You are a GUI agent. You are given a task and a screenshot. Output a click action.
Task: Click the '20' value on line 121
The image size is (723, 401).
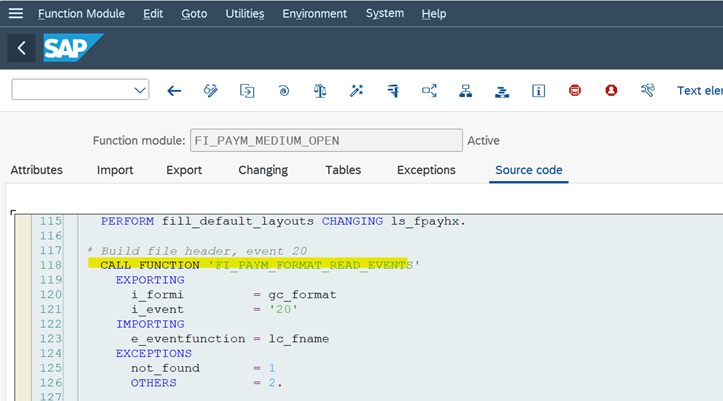pyautogui.click(x=283, y=309)
